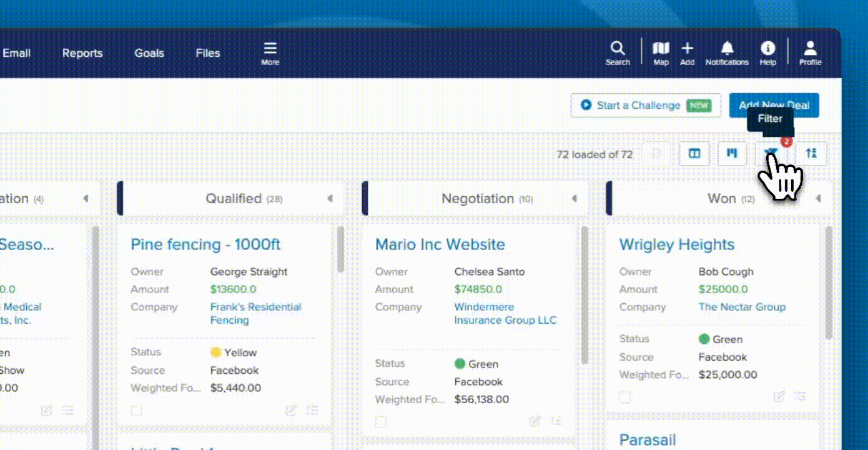Click the sort order icon

point(811,153)
